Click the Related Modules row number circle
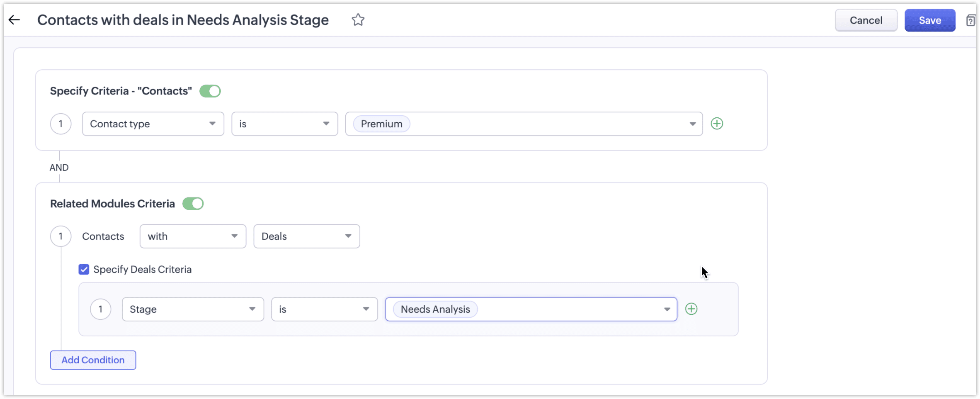 [61, 236]
